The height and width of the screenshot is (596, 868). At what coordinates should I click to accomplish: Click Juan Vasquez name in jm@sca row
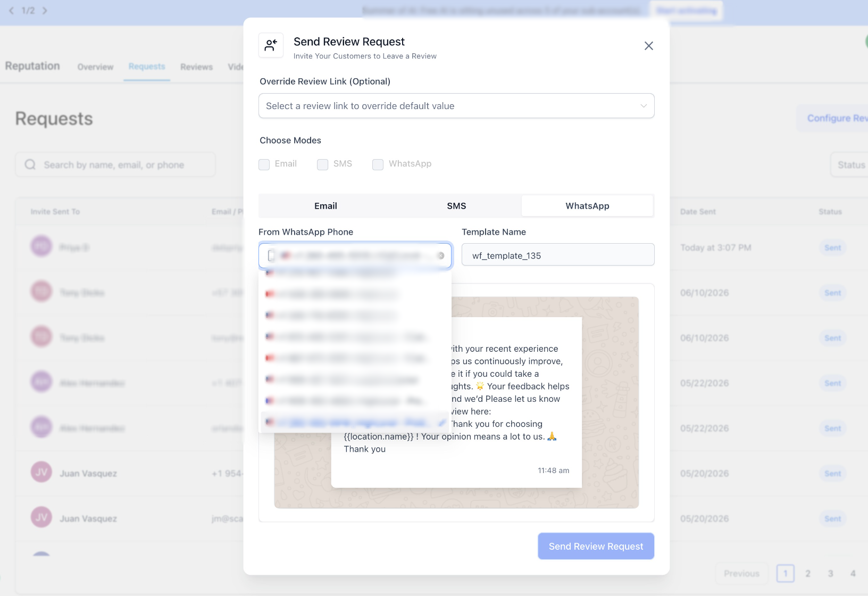click(88, 519)
